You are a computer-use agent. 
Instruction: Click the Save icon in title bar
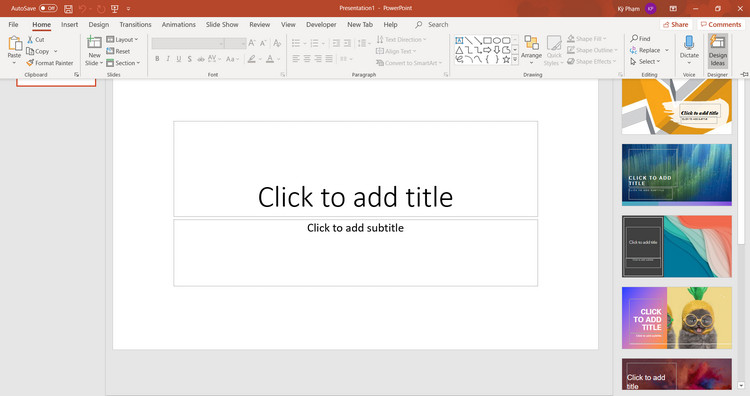[68, 9]
